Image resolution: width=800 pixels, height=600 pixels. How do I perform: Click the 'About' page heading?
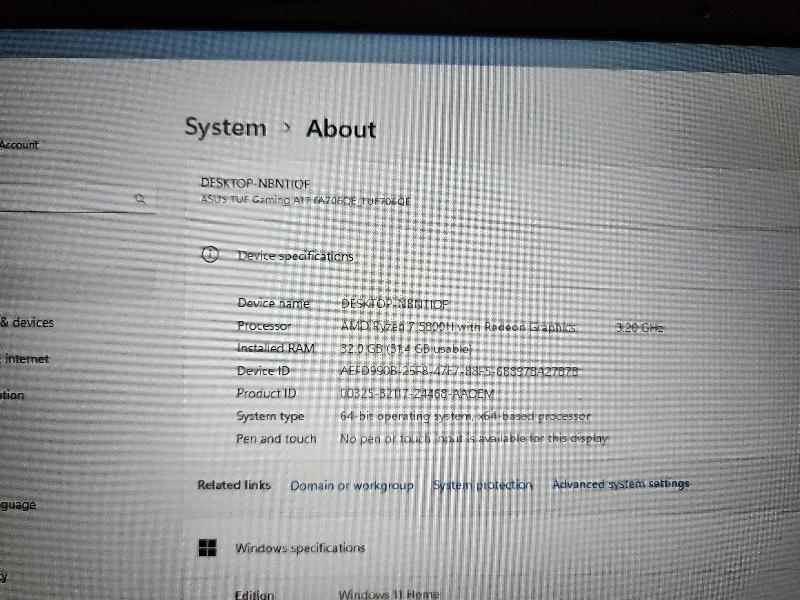(341, 129)
